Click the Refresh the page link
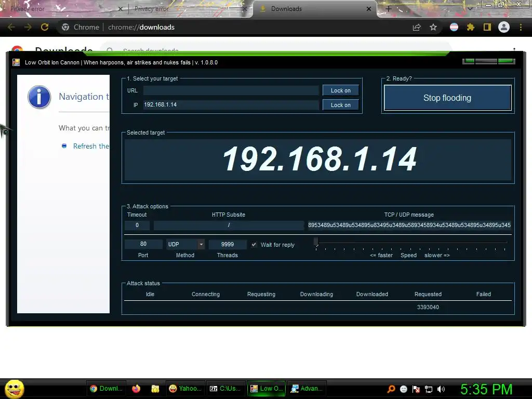This screenshot has width=532, height=399. [x=91, y=146]
